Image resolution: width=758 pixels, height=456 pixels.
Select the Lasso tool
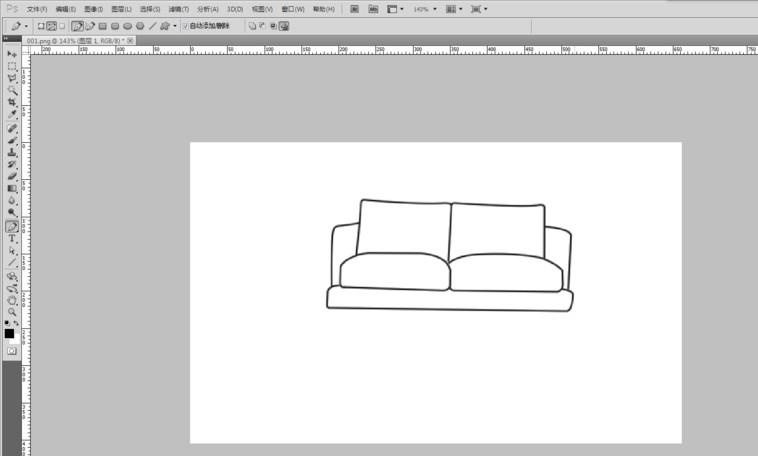[x=12, y=78]
